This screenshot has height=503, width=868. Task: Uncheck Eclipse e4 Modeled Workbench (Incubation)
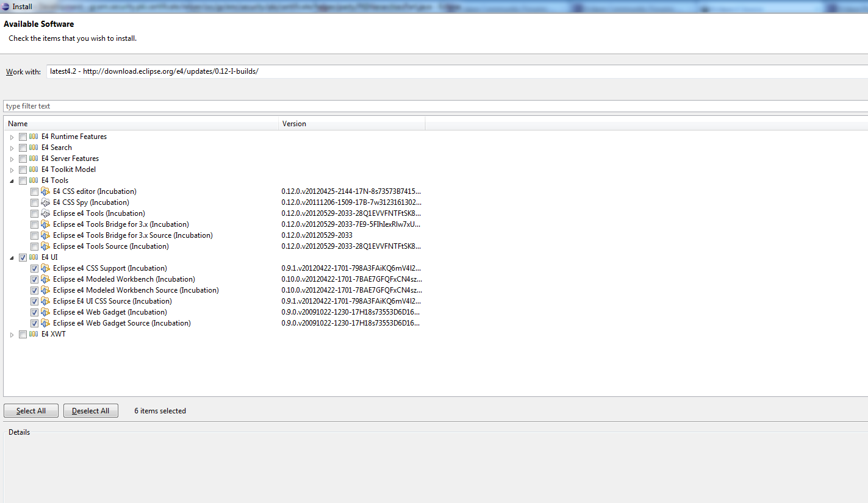(x=34, y=279)
